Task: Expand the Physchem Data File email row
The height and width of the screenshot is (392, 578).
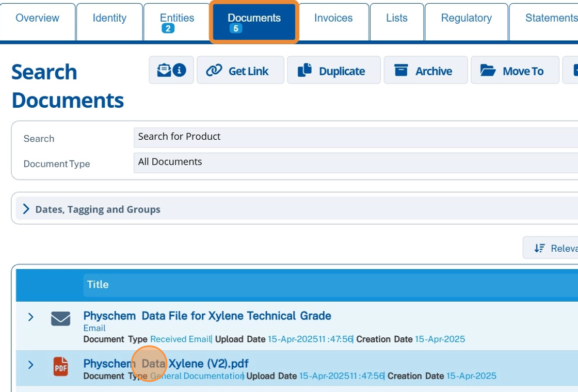Action: [x=30, y=317]
